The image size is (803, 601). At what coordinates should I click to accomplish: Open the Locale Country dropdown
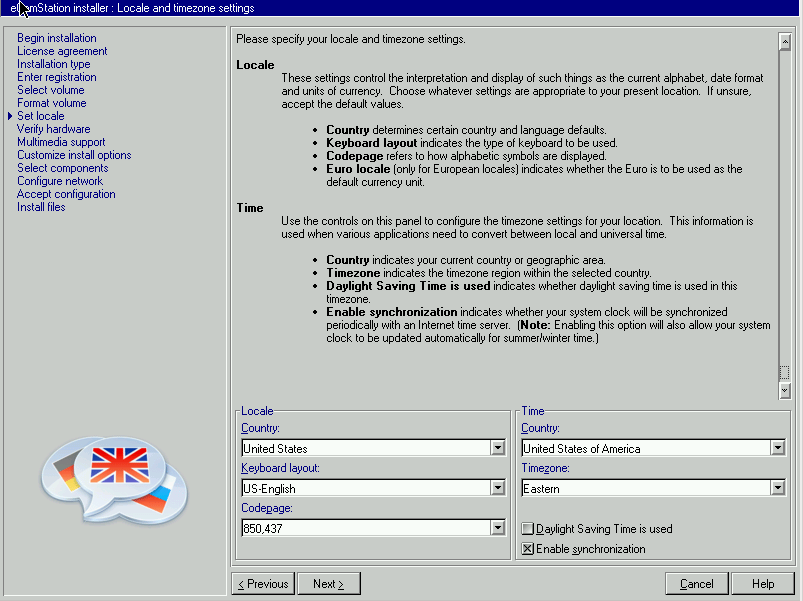pyautogui.click(x=497, y=448)
